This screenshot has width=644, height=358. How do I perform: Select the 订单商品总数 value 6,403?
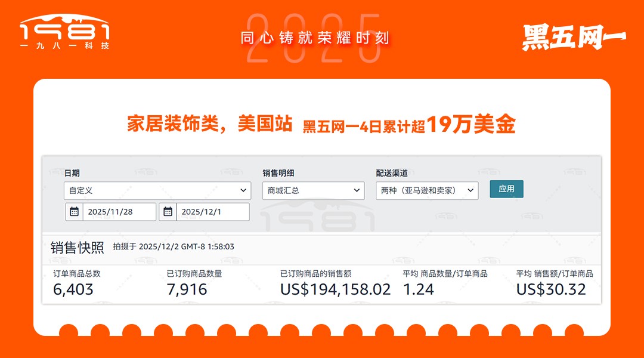73,289
